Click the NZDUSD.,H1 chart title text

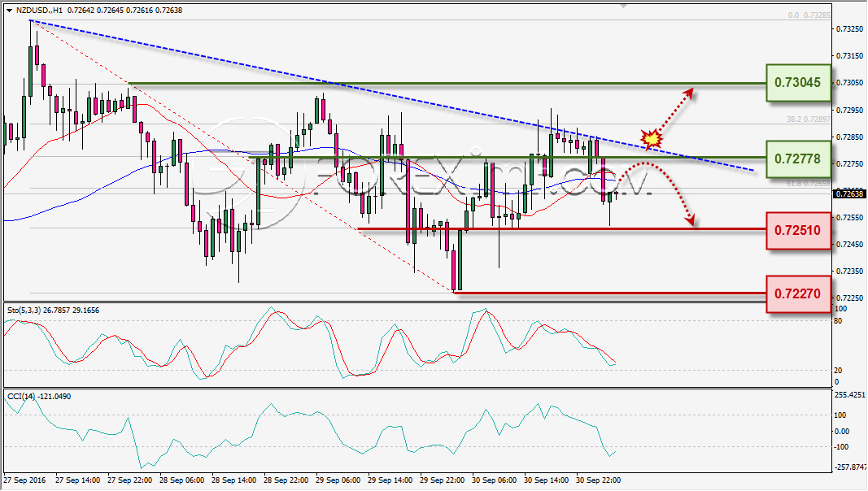39,11
